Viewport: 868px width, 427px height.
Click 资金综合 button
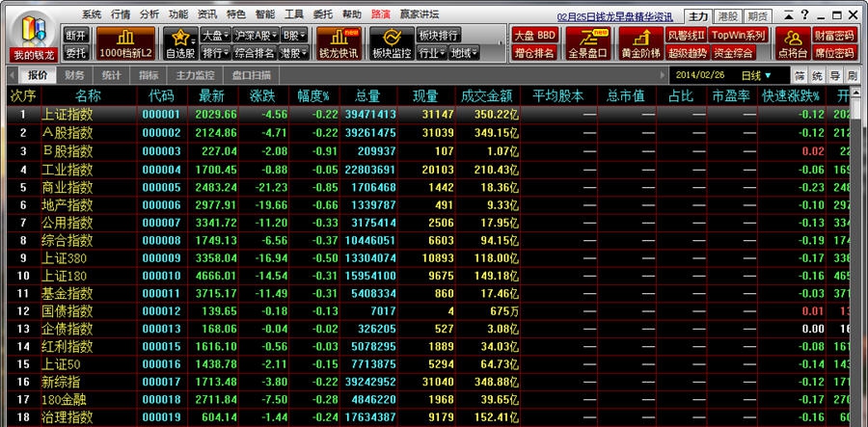[733, 53]
